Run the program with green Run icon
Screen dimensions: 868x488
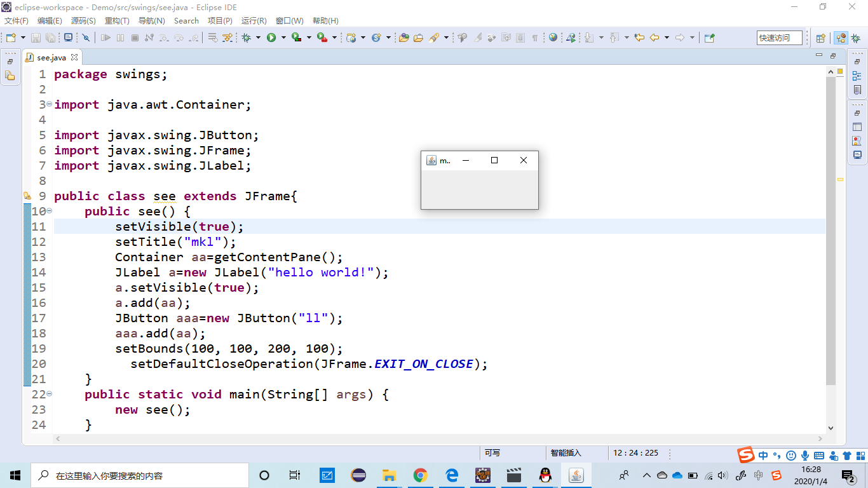click(x=271, y=37)
